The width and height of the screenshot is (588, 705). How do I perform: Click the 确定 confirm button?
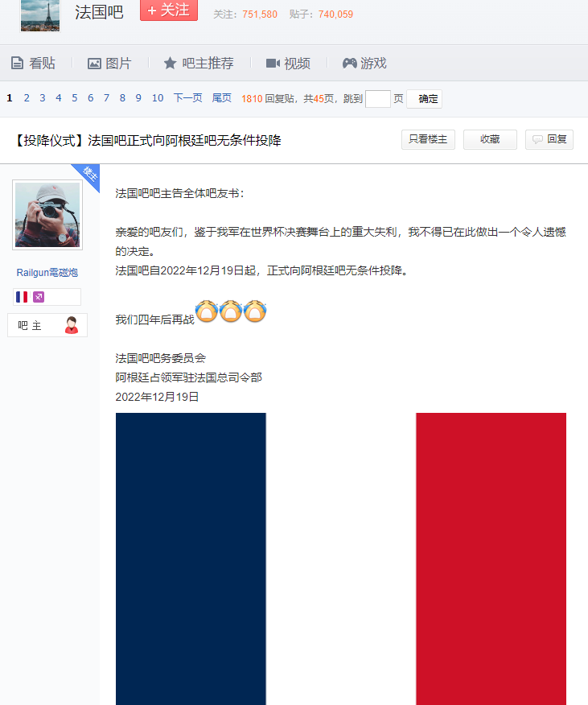point(425,99)
